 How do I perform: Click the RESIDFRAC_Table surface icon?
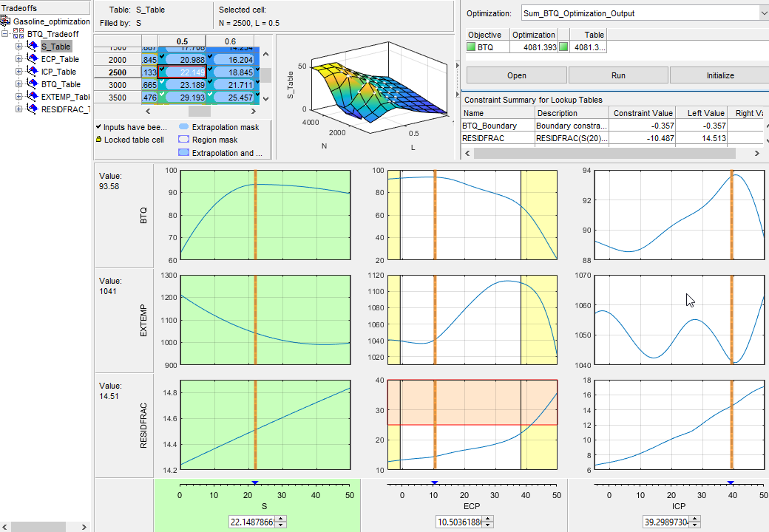33,108
